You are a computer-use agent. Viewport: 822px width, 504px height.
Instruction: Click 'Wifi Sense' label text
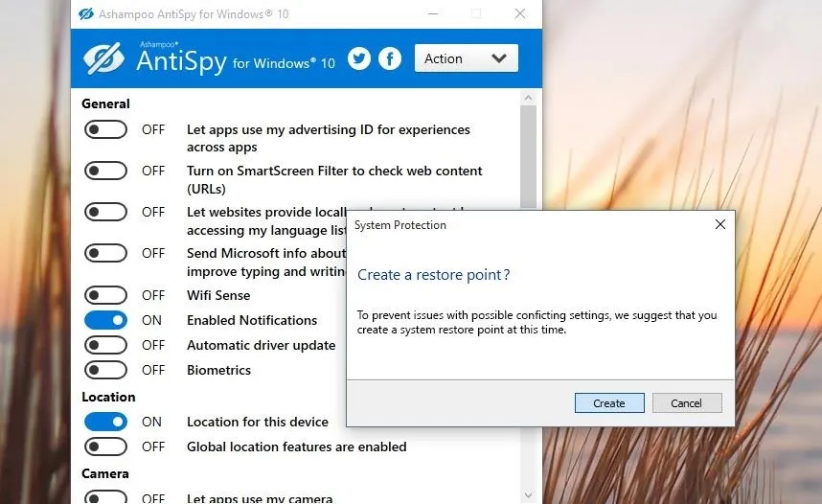click(x=218, y=295)
